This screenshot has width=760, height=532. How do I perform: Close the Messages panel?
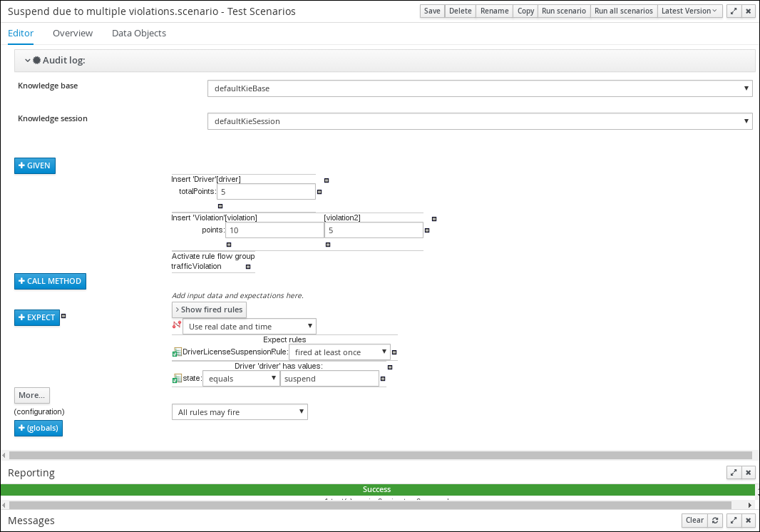[x=749, y=521]
